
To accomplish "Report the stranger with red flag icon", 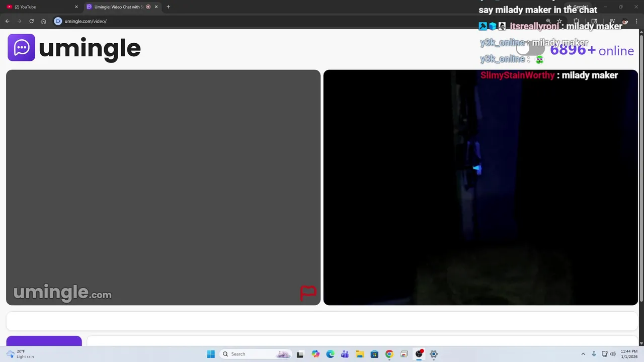I will click(x=308, y=293).
